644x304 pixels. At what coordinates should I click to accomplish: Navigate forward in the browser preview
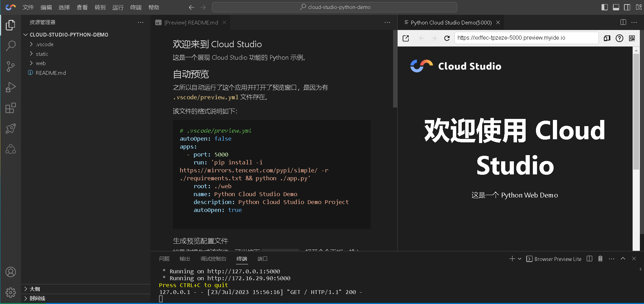click(x=434, y=38)
